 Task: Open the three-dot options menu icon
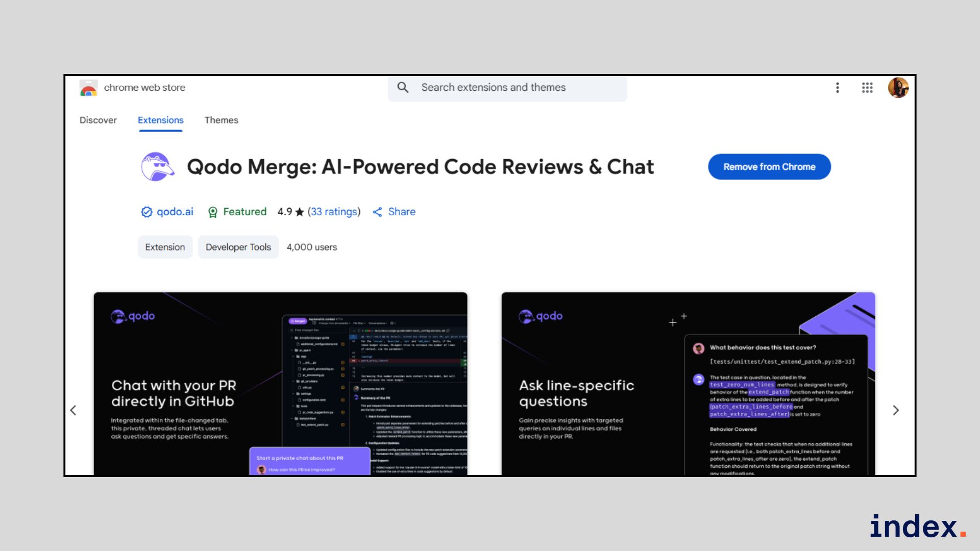tap(838, 88)
